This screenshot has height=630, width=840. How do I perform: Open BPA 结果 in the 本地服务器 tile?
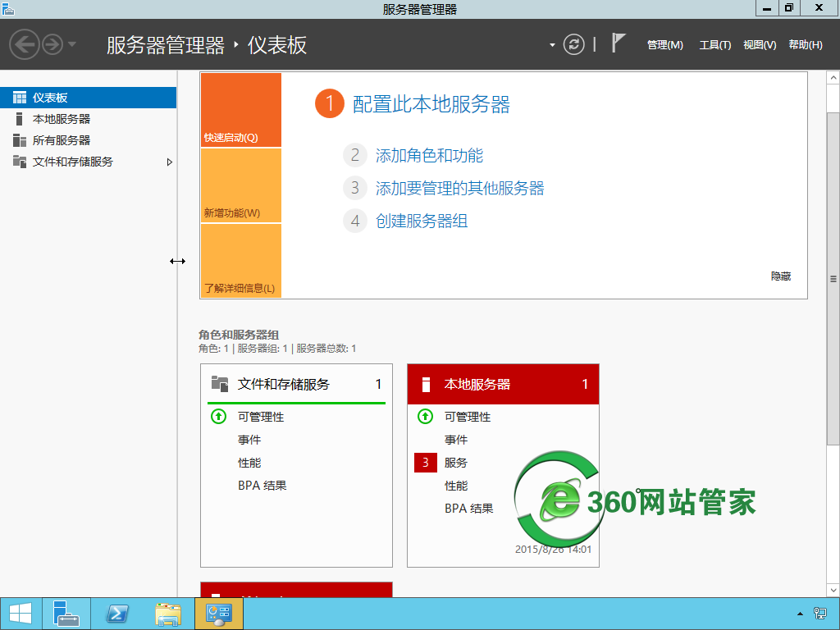click(469, 509)
